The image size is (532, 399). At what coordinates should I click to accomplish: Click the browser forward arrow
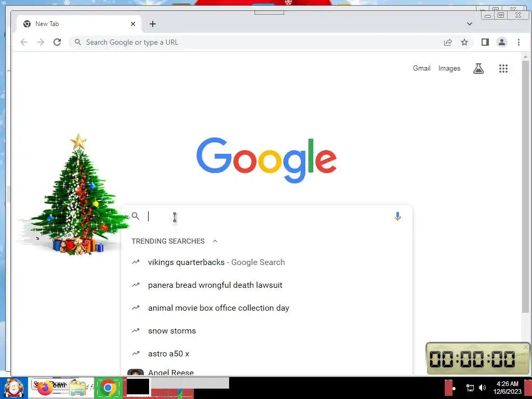[x=41, y=42]
